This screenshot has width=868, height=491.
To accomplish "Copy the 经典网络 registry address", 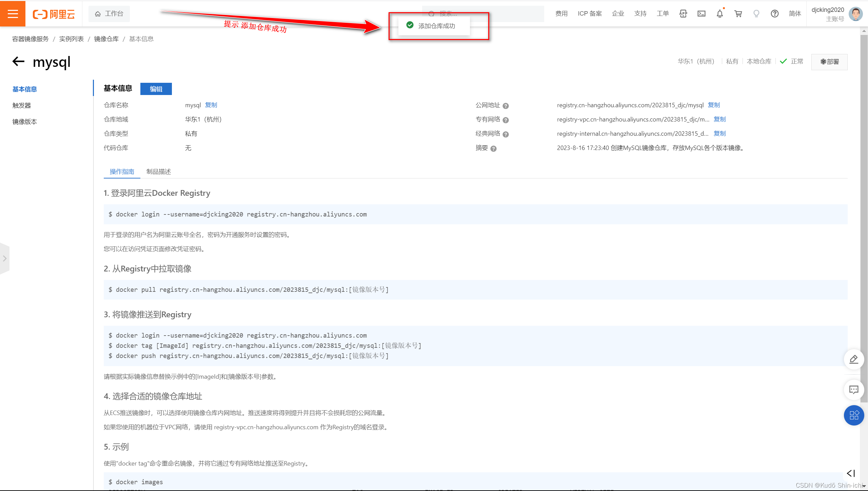I will (x=719, y=134).
